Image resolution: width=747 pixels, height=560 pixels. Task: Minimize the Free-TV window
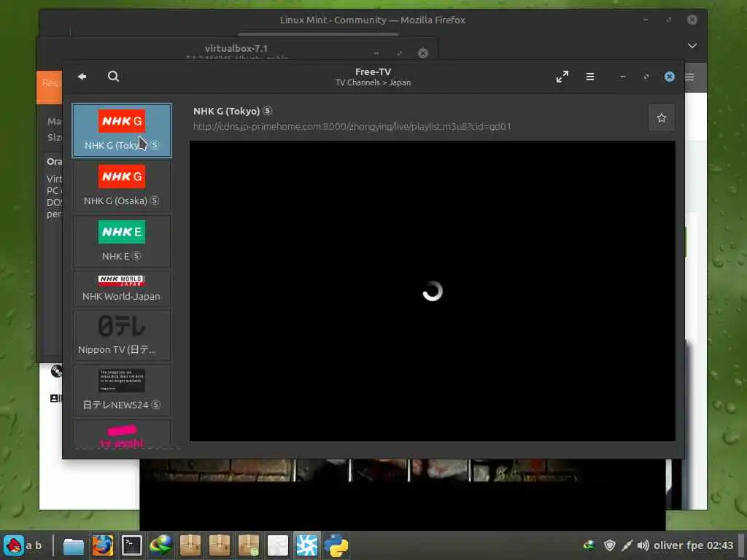[x=623, y=77]
